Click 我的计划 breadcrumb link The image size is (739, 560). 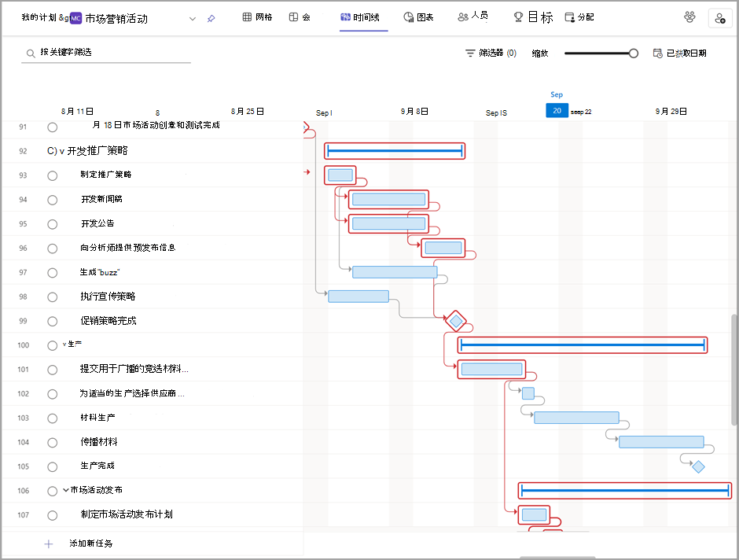tap(39, 18)
